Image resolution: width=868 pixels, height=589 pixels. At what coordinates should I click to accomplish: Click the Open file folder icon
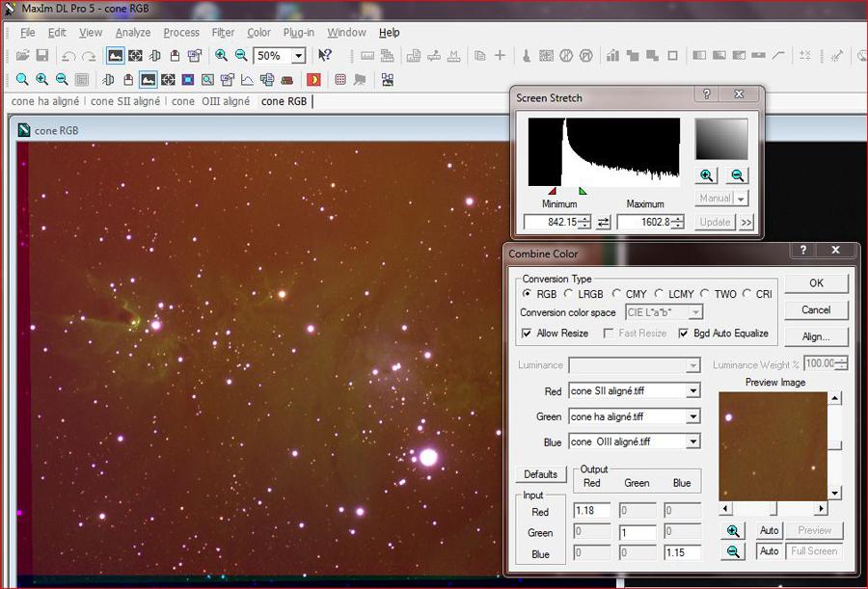22,56
